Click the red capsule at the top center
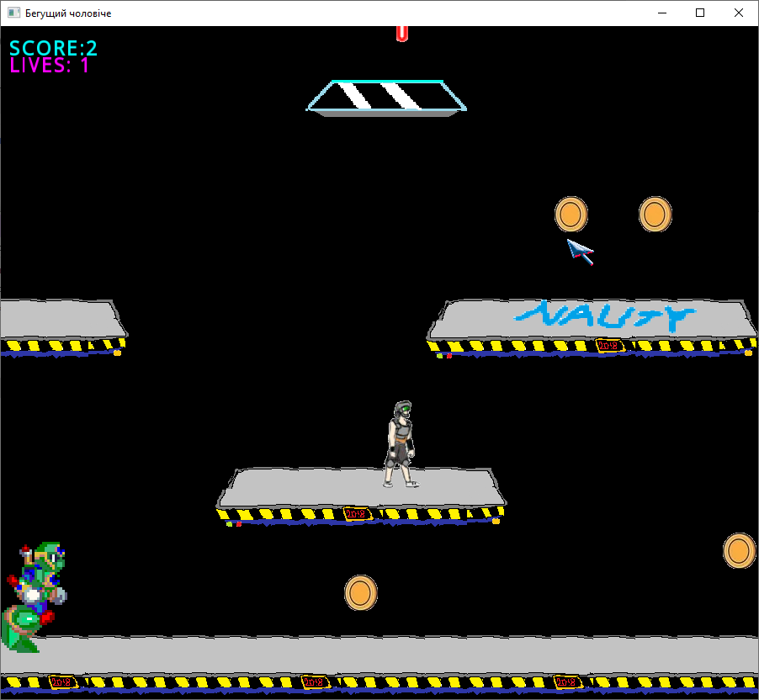This screenshot has height=700, width=759. pos(402,32)
